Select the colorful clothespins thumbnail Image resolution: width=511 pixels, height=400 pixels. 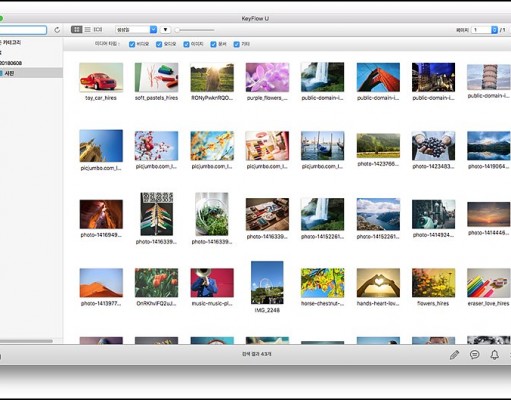click(x=156, y=214)
